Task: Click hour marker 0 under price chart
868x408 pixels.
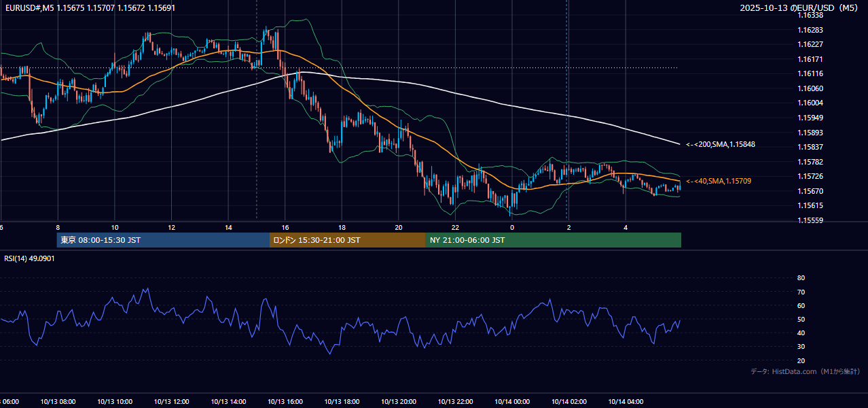Action: coord(512,228)
